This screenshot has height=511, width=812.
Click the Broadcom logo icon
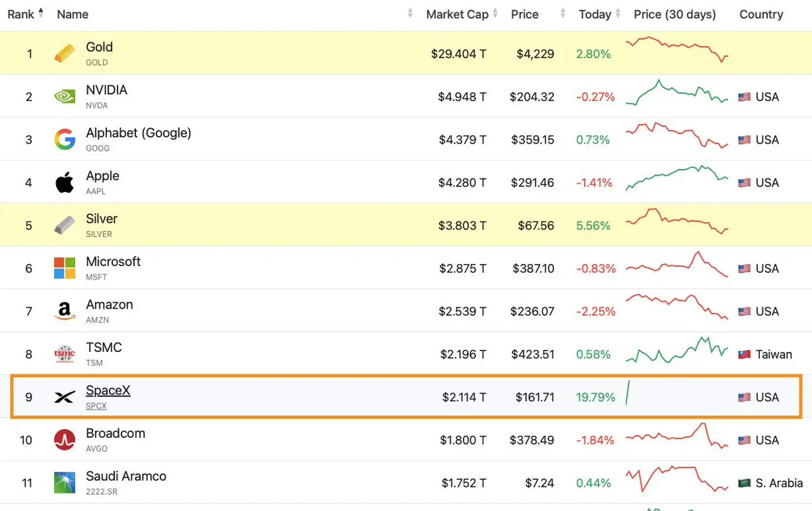click(x=65, y=440)
